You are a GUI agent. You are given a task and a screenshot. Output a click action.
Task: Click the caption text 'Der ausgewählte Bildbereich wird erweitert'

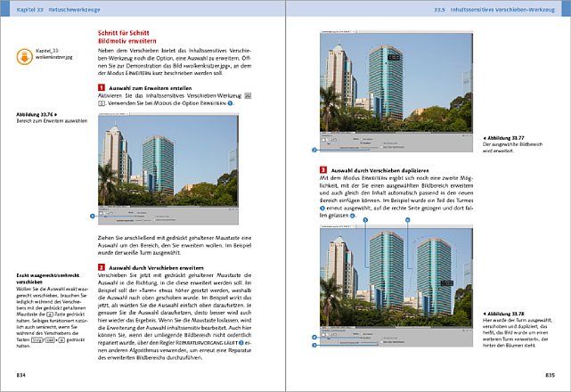click(x=512, y=148)
